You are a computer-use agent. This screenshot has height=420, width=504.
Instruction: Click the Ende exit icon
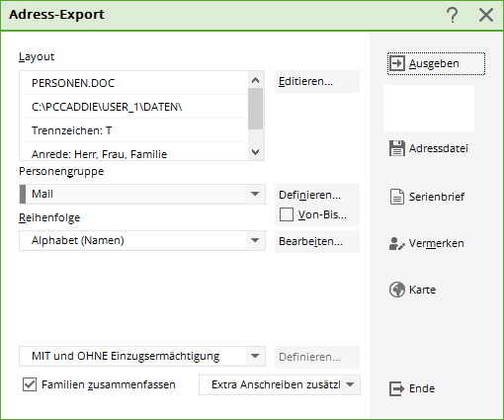[397, 388]
